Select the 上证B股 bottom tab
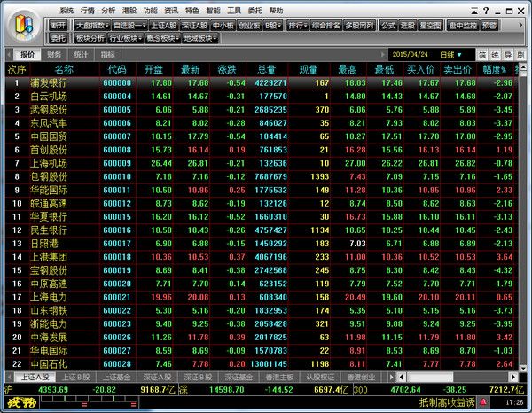This screenshot has height=413, width=532. [76, 377]
